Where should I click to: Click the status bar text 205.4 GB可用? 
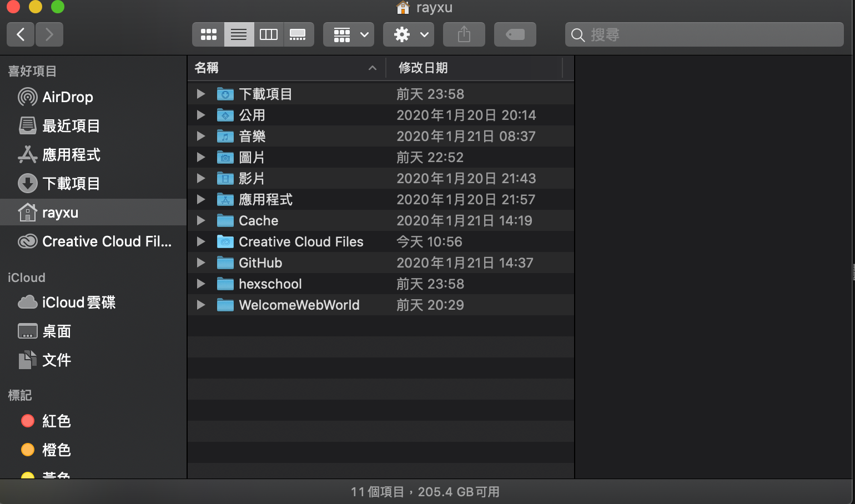tap(459, 492)
